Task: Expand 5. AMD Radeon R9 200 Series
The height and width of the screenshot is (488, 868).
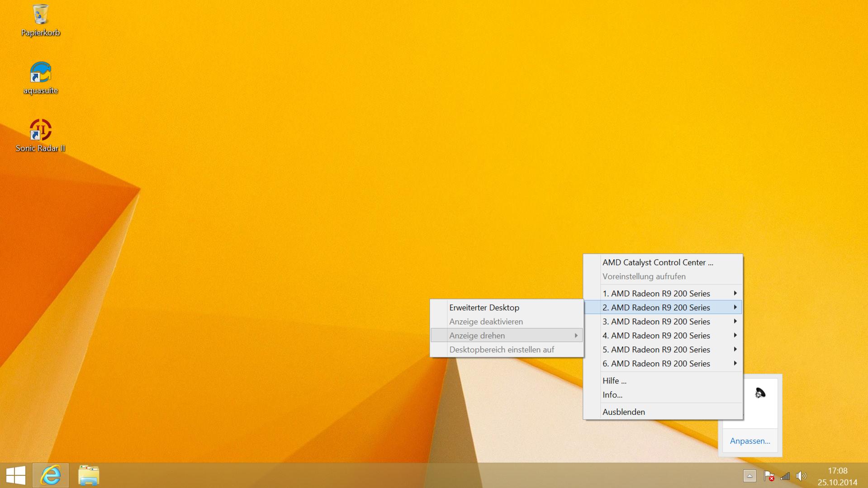Action: (x=663, y=350)
